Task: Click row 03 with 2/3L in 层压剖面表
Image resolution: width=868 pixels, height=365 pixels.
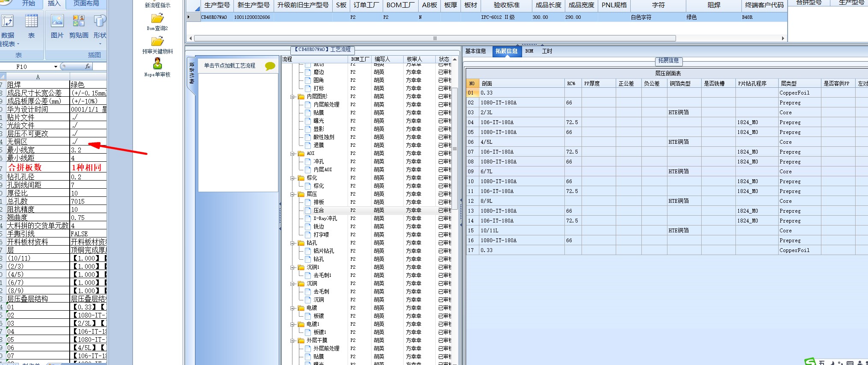Action: pyautogui.click(x=667, y=113)
